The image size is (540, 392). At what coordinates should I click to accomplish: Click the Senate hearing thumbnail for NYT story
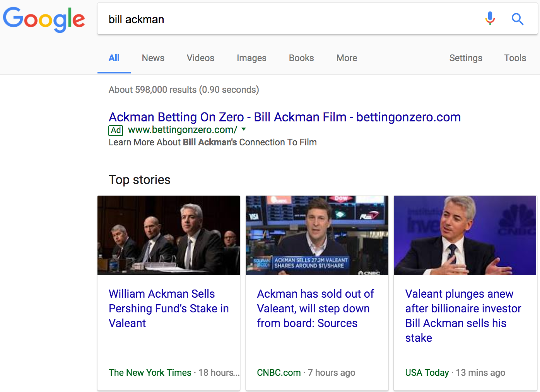[169, 235]
